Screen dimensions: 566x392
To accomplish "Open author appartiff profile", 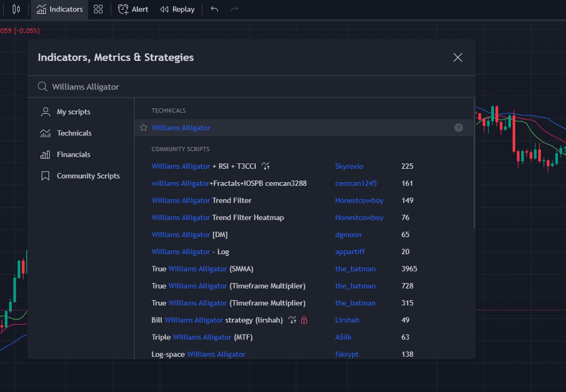I will coord(350,252).
